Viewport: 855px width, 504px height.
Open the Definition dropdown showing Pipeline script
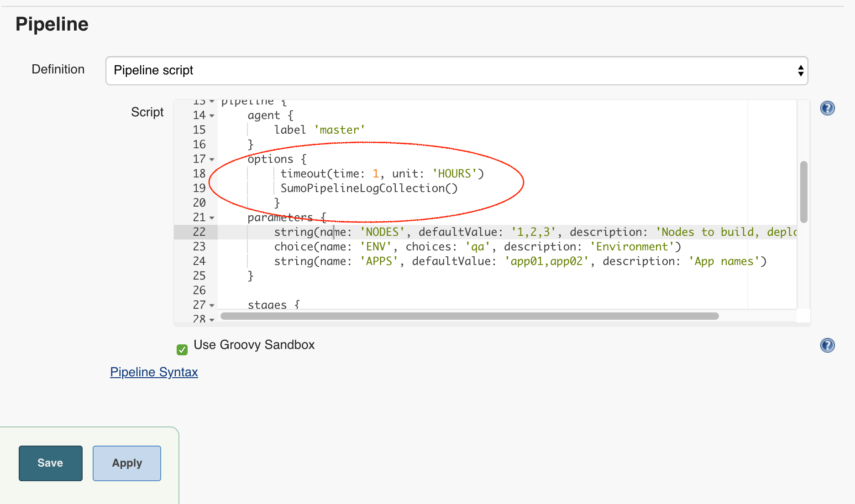click(456, 71)
